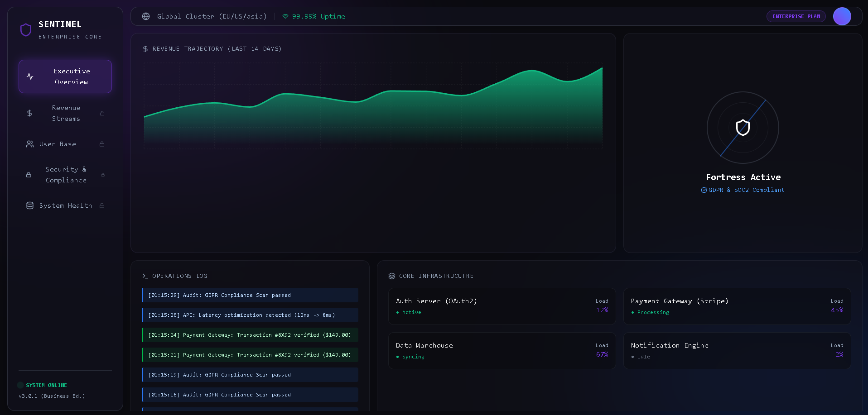The width and height of the screenshot is (868, 415).
Task: Click log entry at 01:15:29 GDPR scan
Action: pyautogui.click(x=250, y=295)
